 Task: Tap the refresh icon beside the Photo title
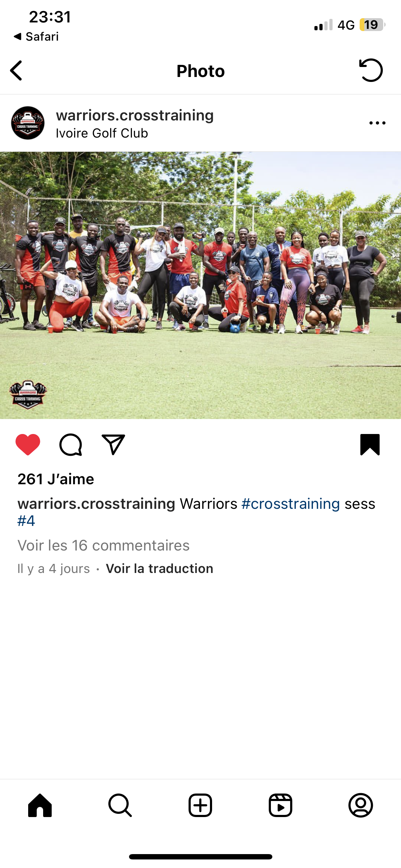pos(371,70)
